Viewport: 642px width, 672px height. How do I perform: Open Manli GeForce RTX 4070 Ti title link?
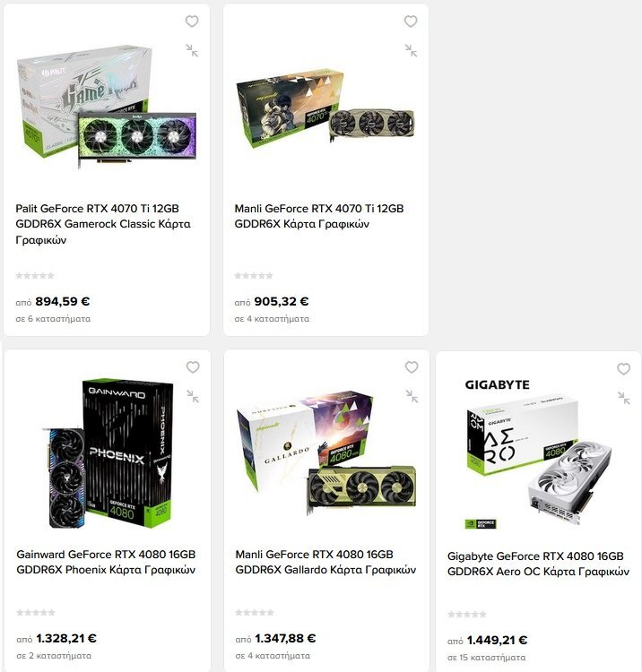pyautogui.click(x=319, y=216)
